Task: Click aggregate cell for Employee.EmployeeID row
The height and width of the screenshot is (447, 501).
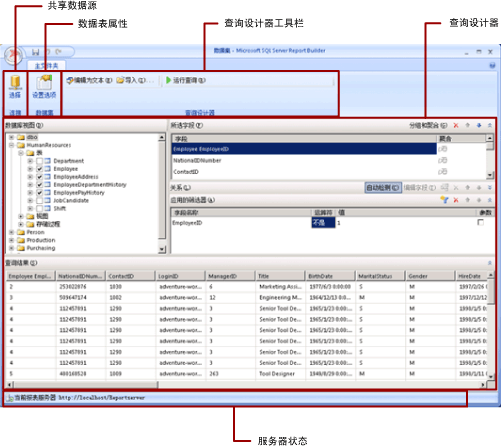Action: 461,149
